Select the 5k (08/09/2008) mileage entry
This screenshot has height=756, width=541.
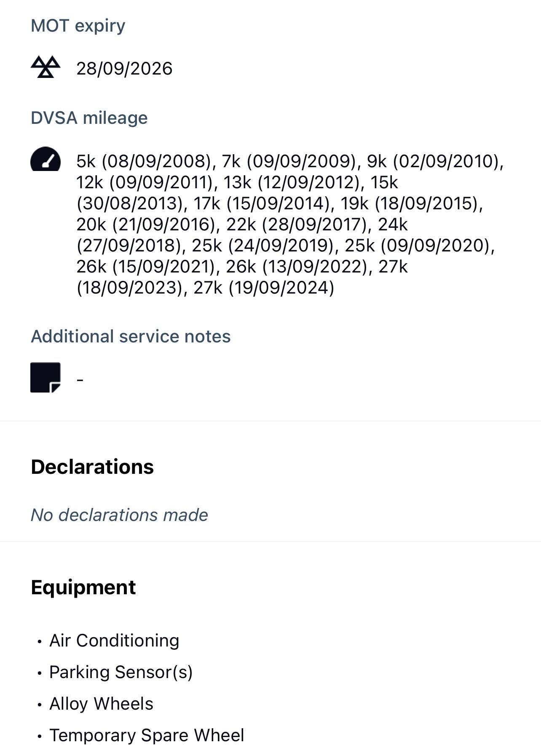144,161
